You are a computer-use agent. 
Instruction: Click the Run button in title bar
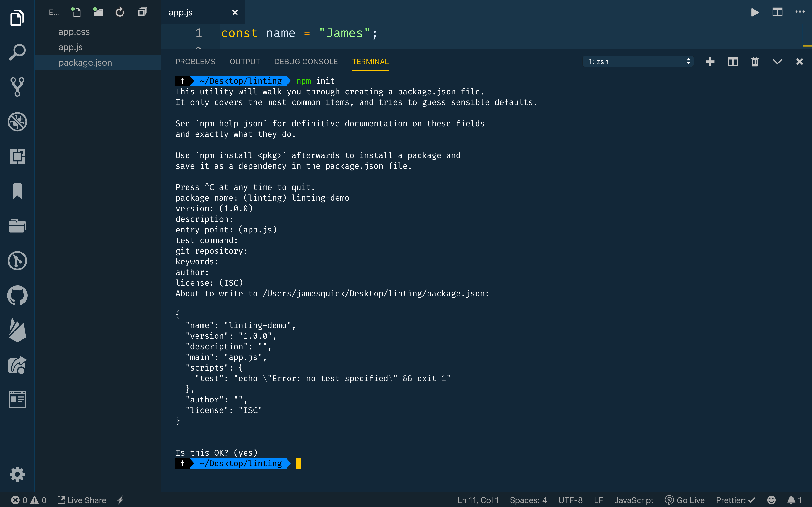[755, 13]
